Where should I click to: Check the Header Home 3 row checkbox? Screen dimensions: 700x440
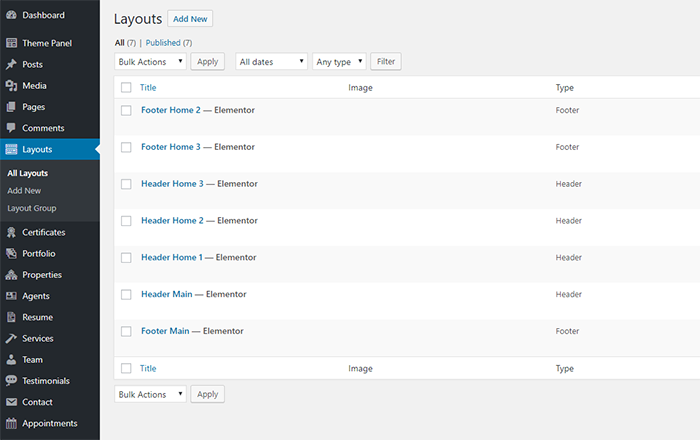click(126, 184)
